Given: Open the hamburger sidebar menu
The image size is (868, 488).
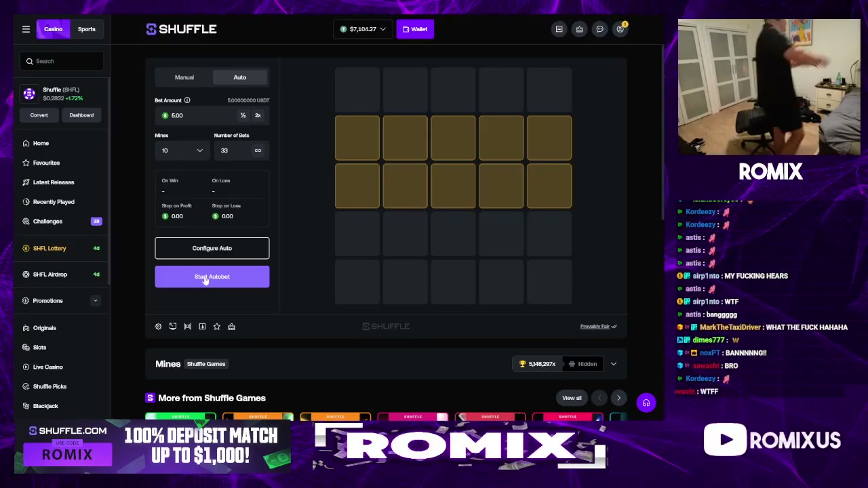Looking at the screenshot, I should pyautogui.click(x=26, y=29).
